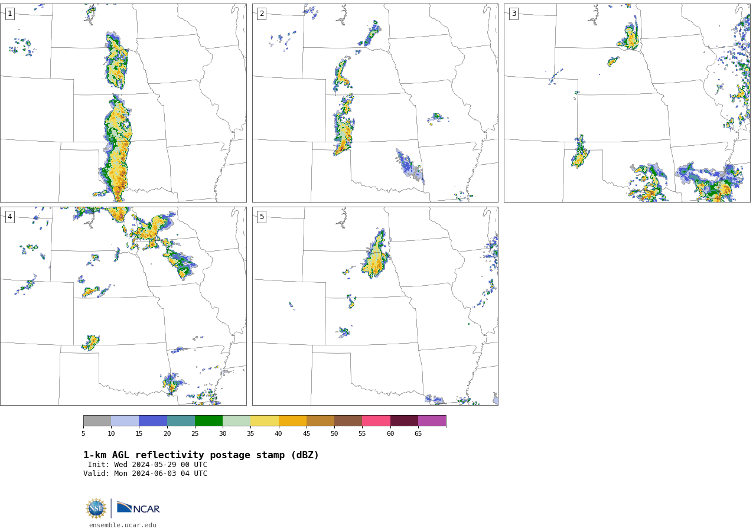Screen dimensions: 756x532
Task: Open ensemble member 4 reflectivity map
Action: pyautogui.click(x=123, y=306)
